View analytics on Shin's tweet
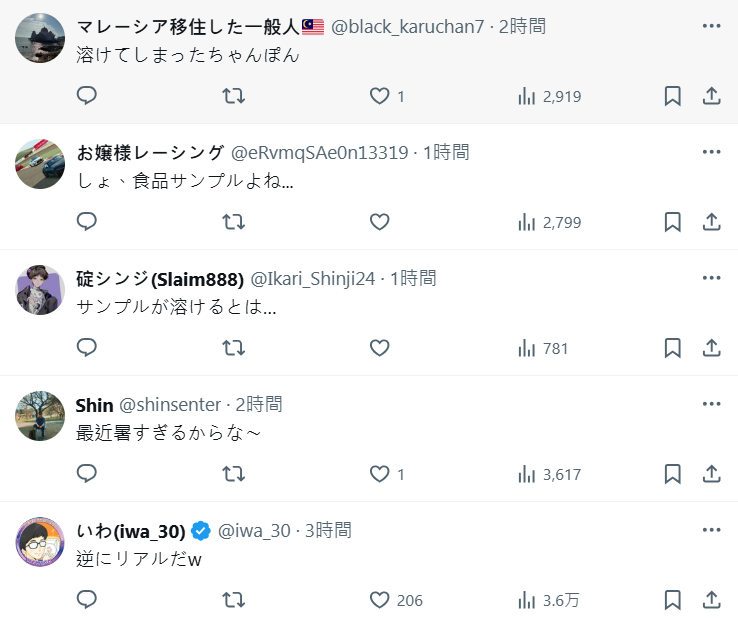This screenshot has height=622, width=738. click(549, 474)
